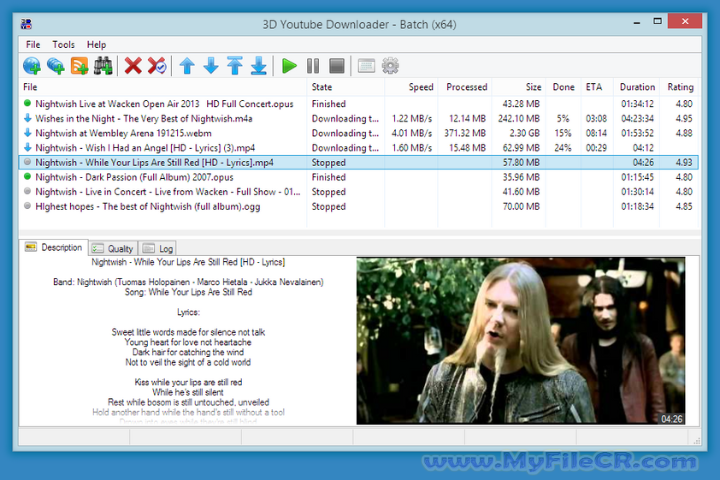The height and width of the screenshot is (480, 720).
Task: Switch to the Quality tab
Action: pos(113,248)
